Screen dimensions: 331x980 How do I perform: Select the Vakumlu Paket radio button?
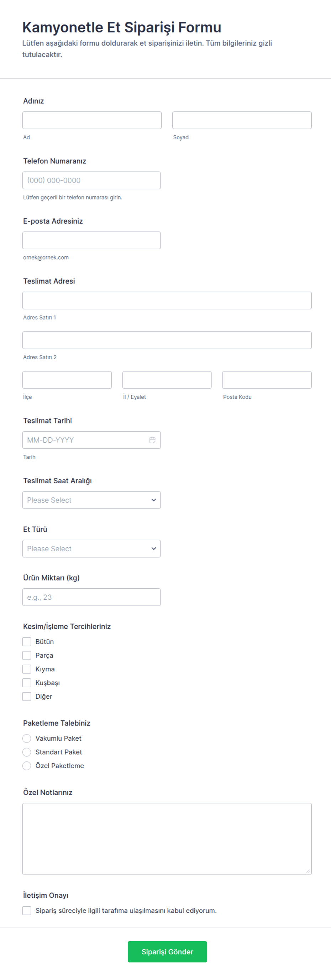tap(27, 739)
